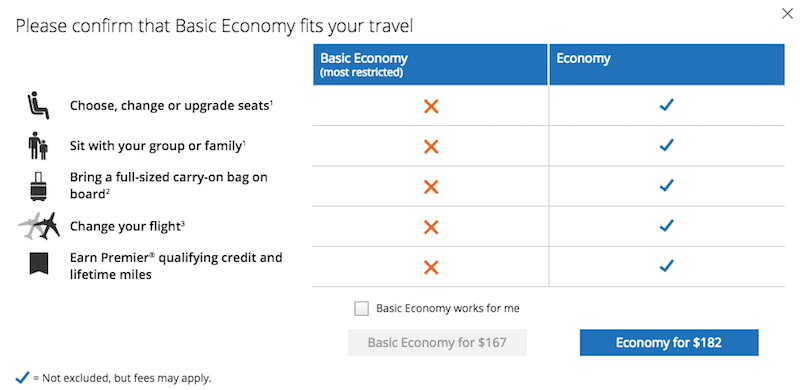Viewport: 800px width, 390px height.
Task: Click the Economy column header
Action: (x=667, y=64)
